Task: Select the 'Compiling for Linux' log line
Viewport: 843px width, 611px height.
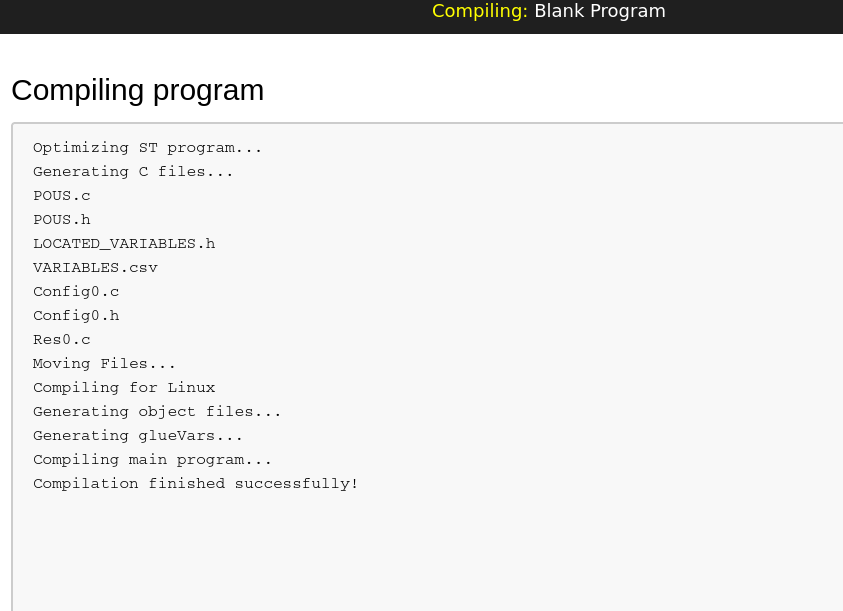Action: tap(124, 388)
